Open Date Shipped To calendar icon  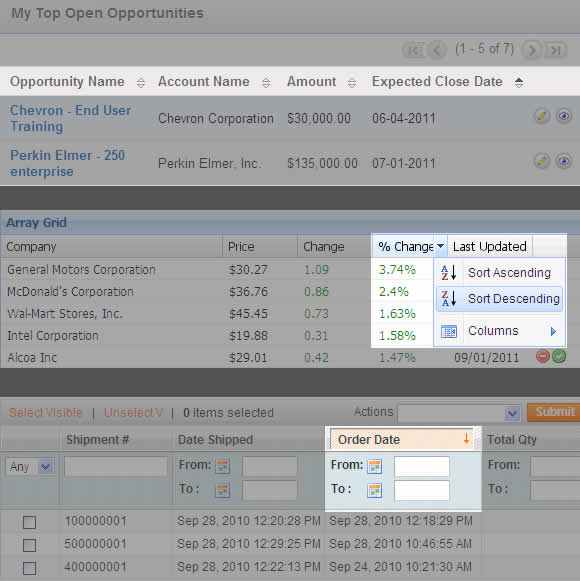tap(222, 491)
